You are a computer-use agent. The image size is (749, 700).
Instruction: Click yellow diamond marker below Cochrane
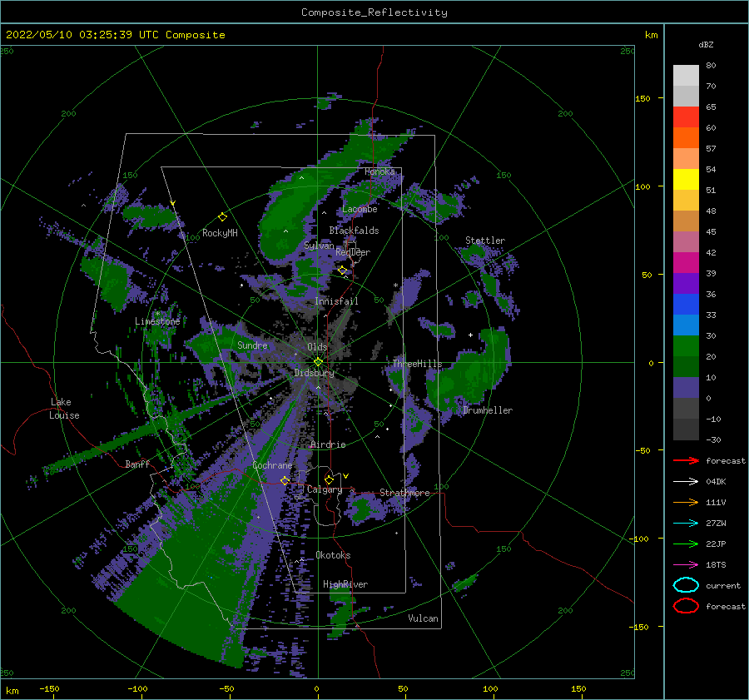[285, 480]
